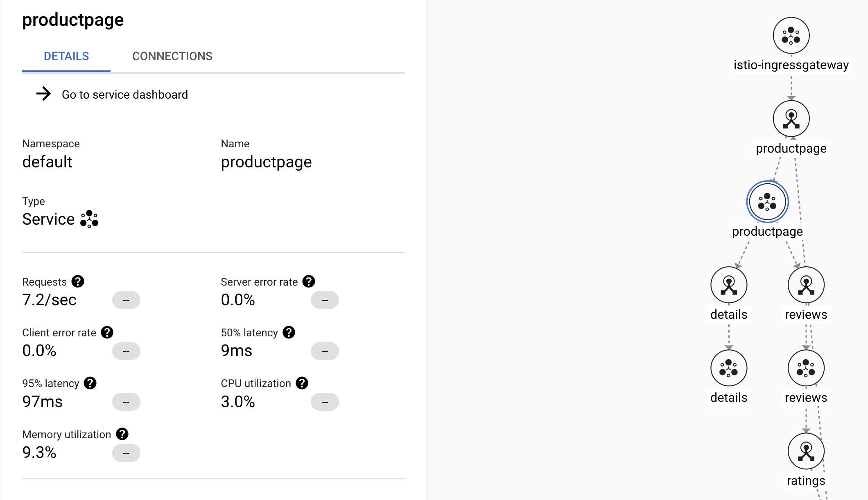This screenshot has width=868, height=500.
Task: Go to service dashboard link
Action: pyautogui.click(x=125, y=95)
